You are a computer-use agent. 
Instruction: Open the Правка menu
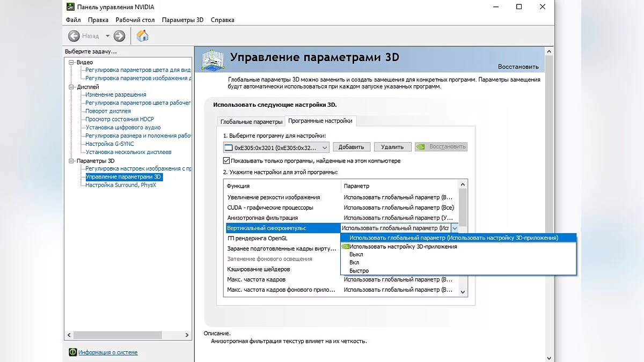coord(98,20)
